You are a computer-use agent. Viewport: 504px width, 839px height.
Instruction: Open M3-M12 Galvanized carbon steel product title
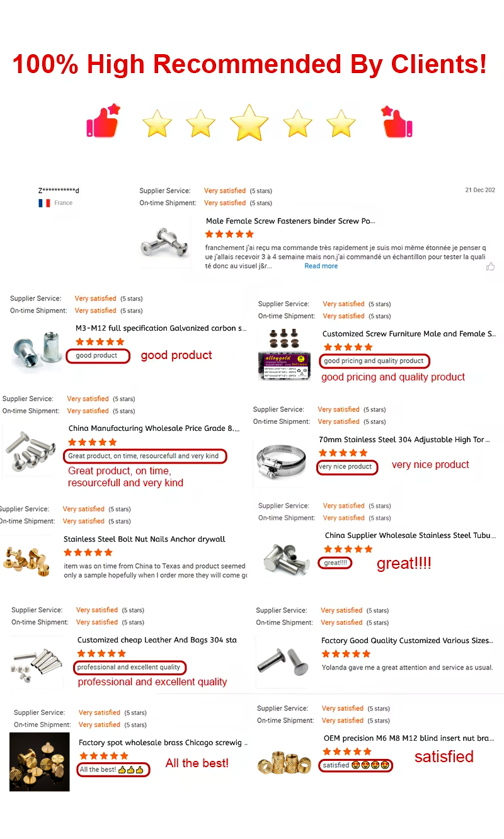click(x=161, y=328)
